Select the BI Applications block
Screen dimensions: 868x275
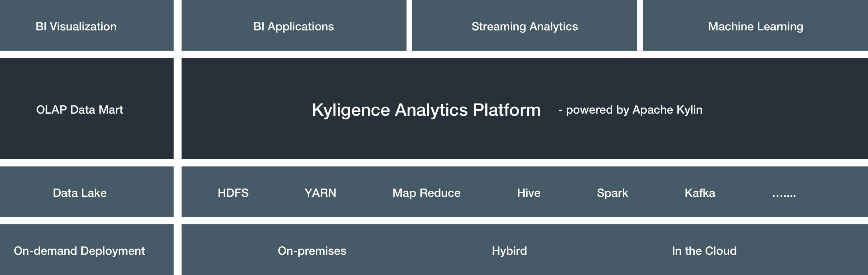pos(294,25)
